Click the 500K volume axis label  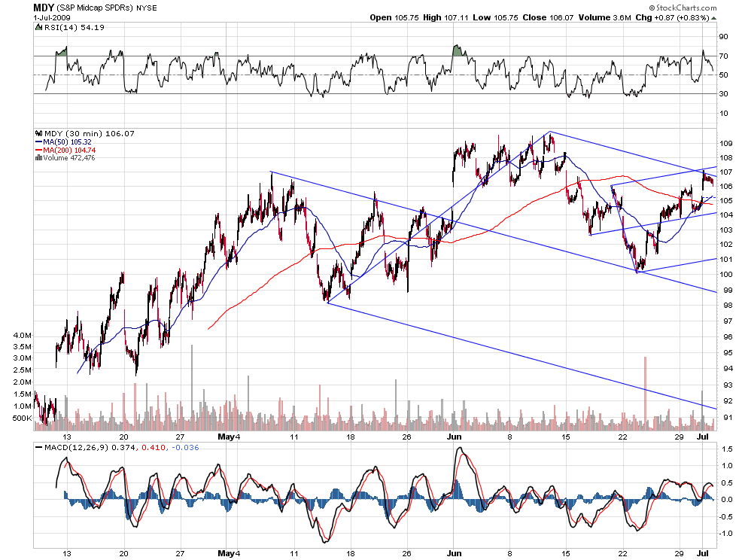click(x=22, y=418)
